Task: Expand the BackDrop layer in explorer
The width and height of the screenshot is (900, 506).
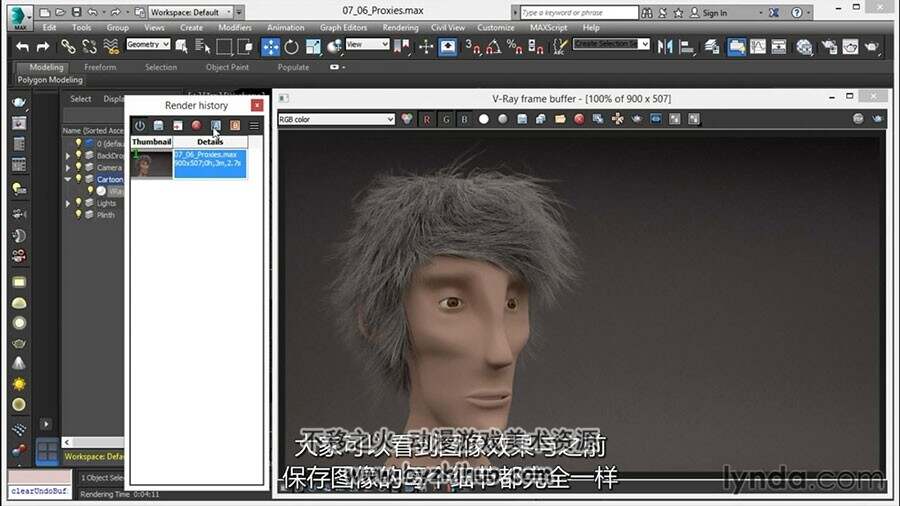Action: coord(68,156)
